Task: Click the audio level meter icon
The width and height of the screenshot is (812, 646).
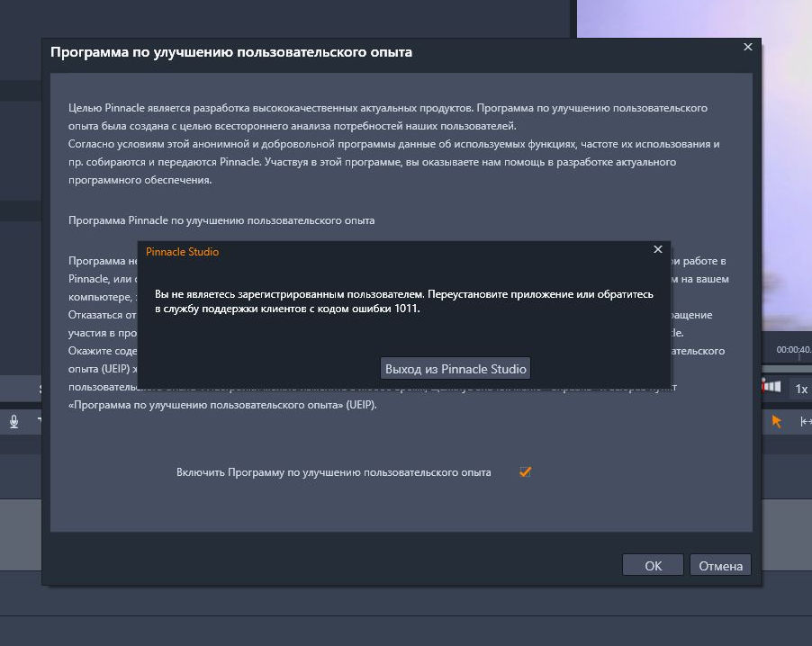Action: (771, 386)
